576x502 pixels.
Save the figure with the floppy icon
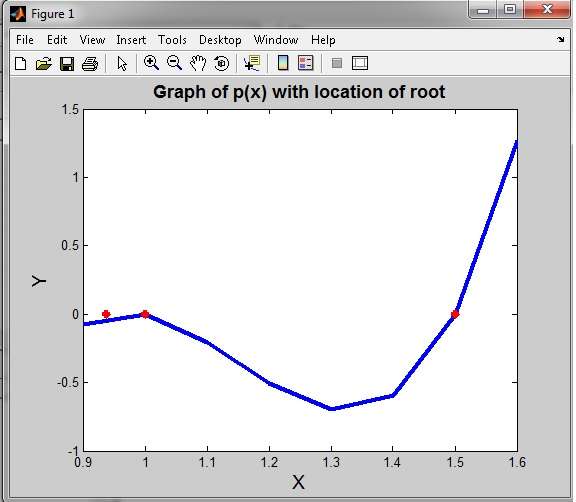pos(67,64)
